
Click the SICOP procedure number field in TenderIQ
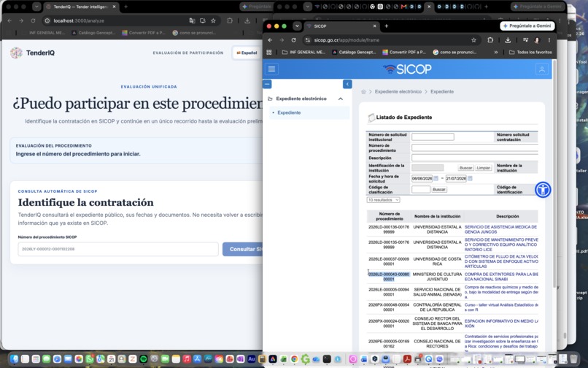tap(118, 249)
